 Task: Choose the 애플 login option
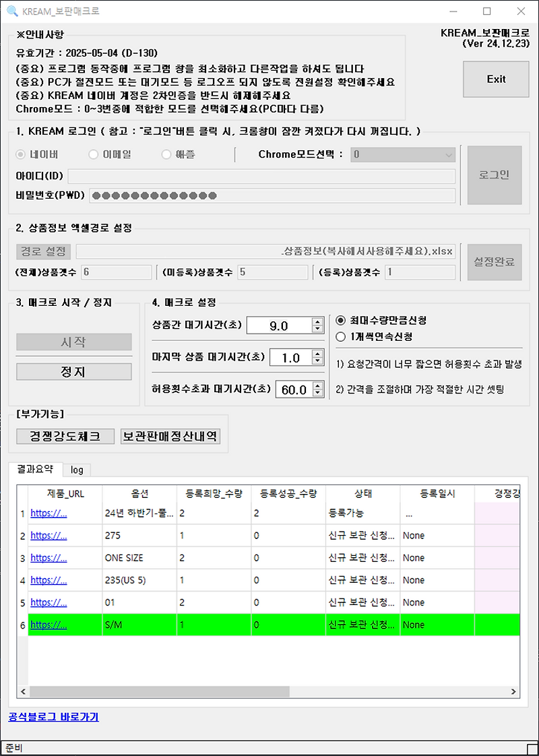point(166,154)
